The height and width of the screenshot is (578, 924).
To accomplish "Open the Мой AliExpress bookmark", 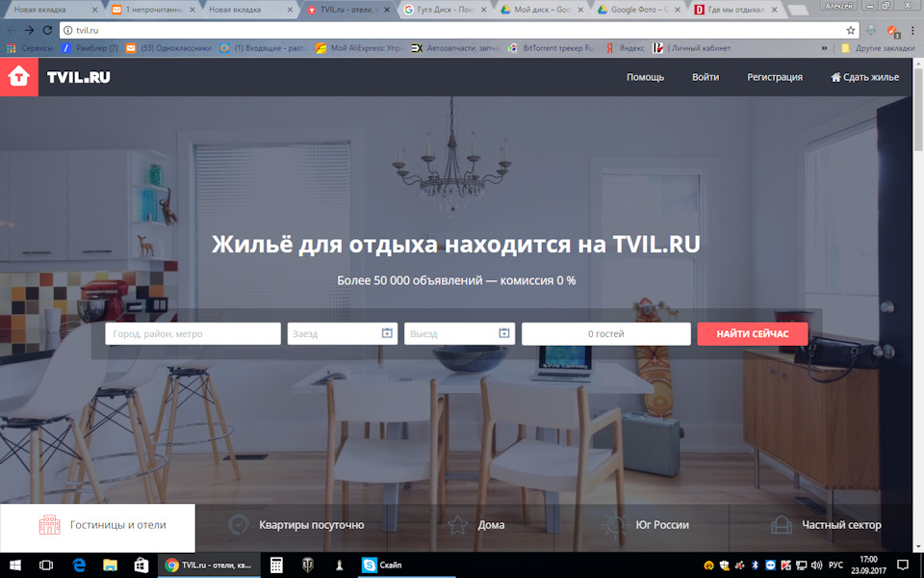I will pyautogui.click(x=359, y=48).
